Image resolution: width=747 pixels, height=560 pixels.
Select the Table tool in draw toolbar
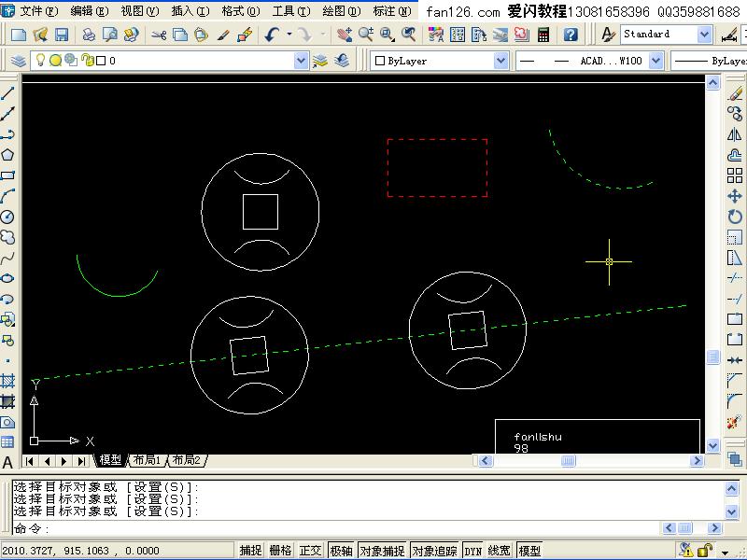pos(7,441)
